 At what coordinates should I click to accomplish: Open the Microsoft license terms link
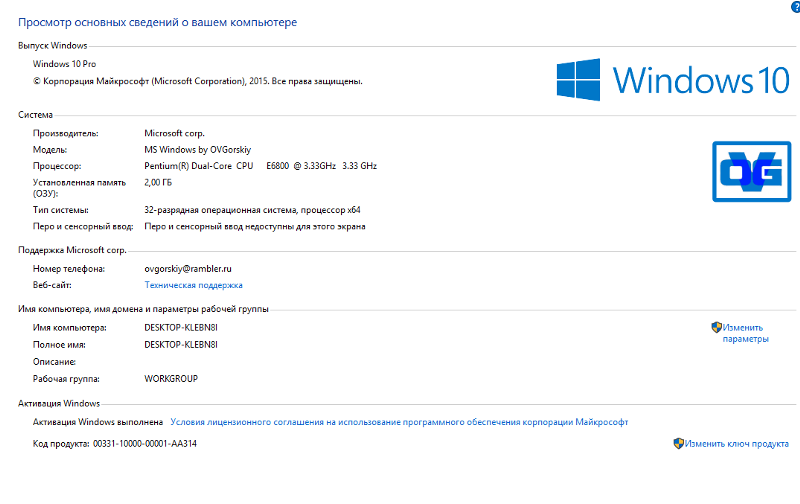(399, 422)
